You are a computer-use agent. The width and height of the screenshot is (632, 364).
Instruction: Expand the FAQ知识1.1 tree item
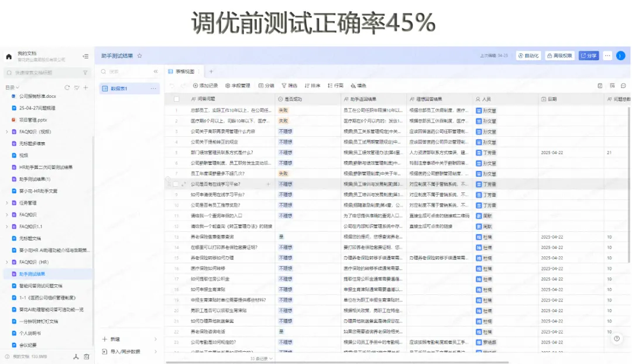point(6,226)
